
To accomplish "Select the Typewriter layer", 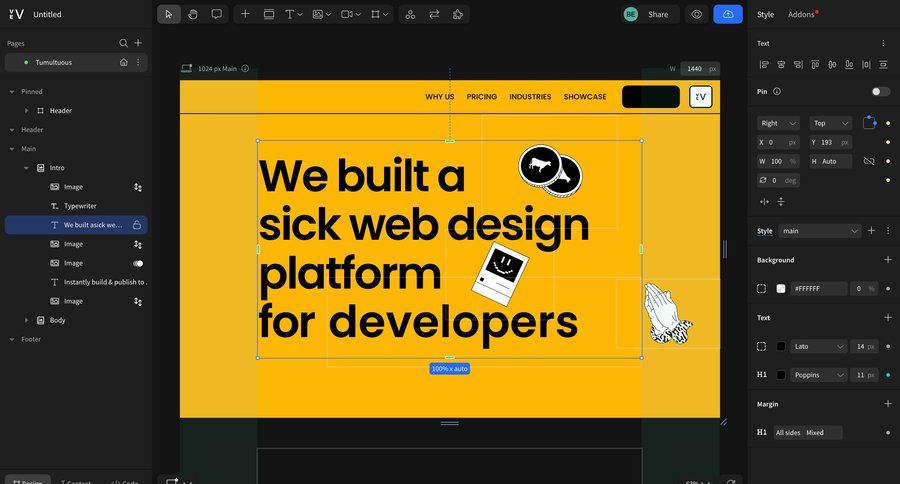I will [80, 206].
